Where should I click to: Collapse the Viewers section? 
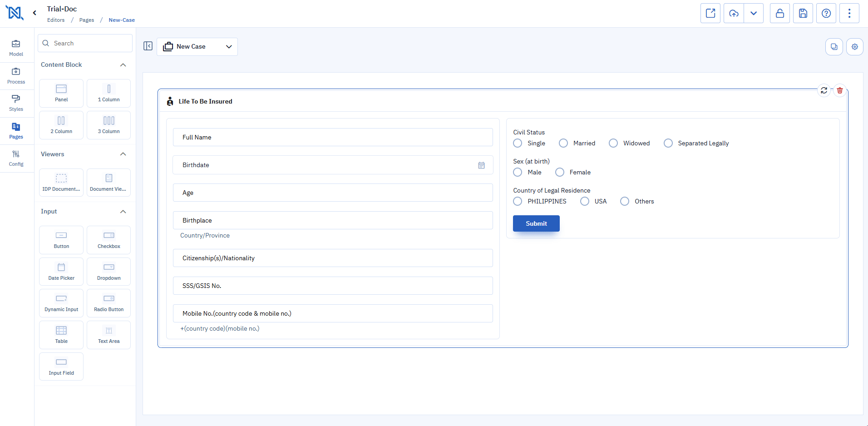pos(123,154)
